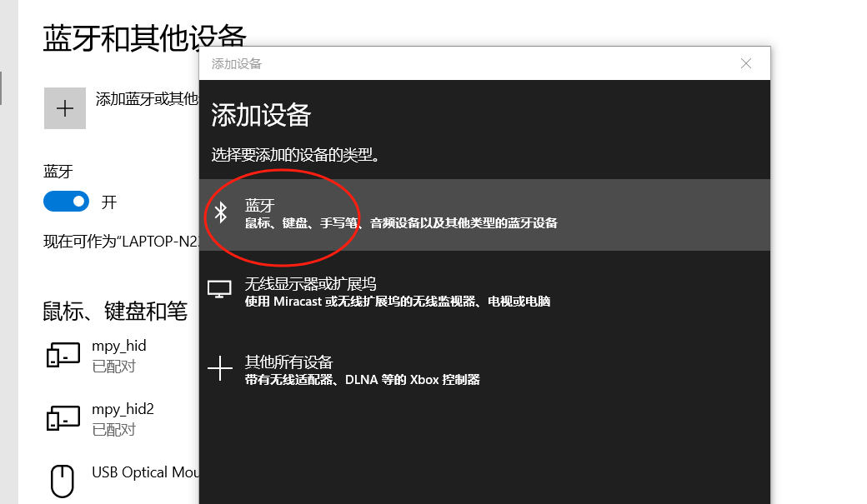This screenshot has height=504, width=867.
Task: Open the mpy_hid paired device entry
Action: coord(119,346)
